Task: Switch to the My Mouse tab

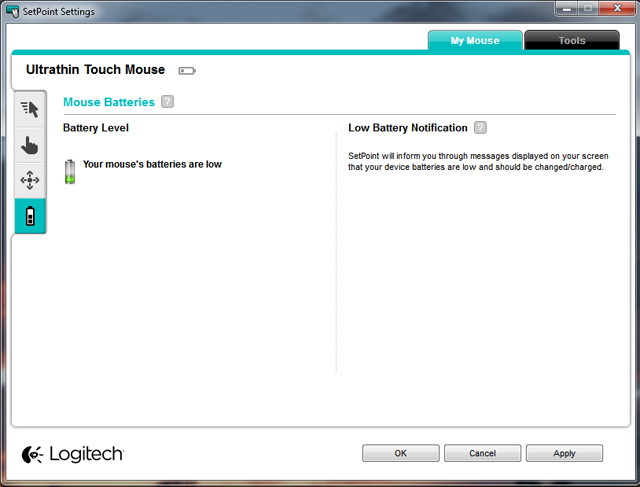Action: coord(475,40)
